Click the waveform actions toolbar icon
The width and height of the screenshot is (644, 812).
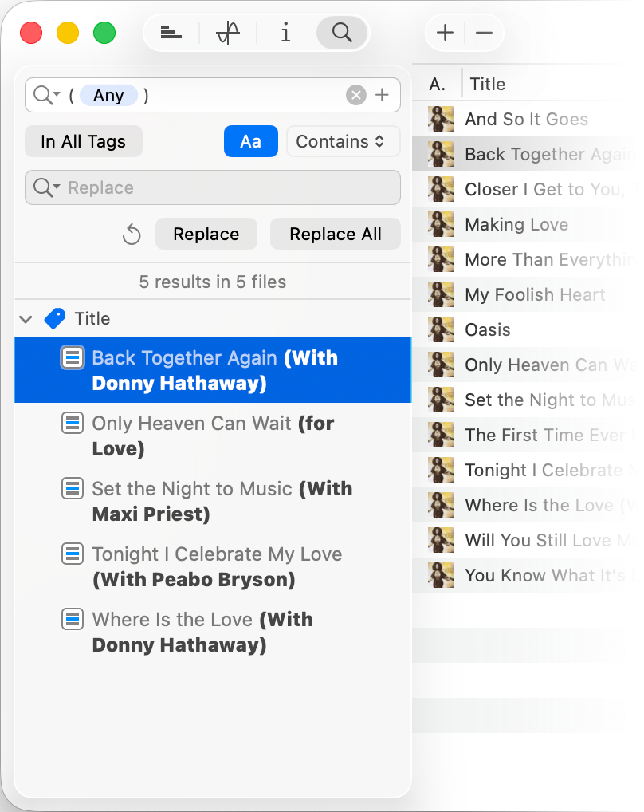[228, 34]
